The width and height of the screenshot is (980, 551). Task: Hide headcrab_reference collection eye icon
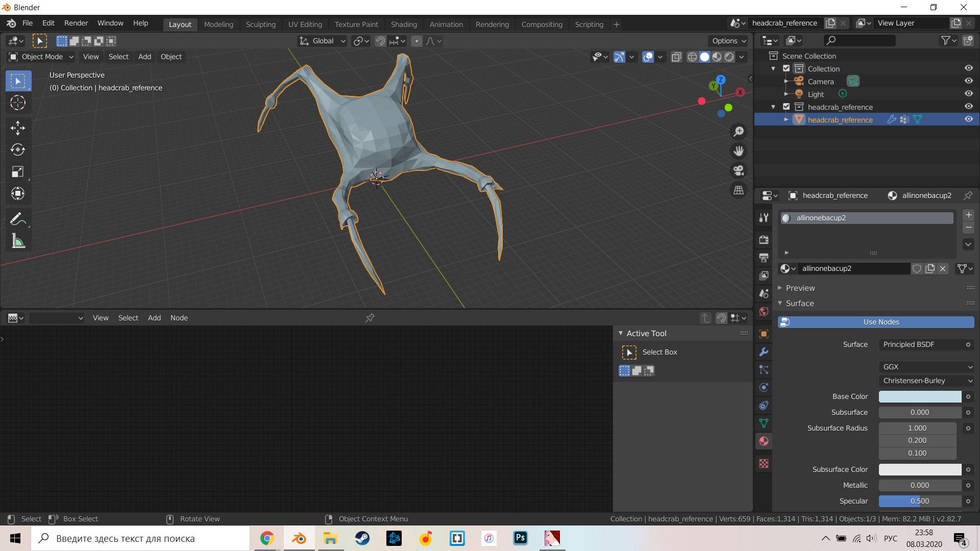point(968,107)
